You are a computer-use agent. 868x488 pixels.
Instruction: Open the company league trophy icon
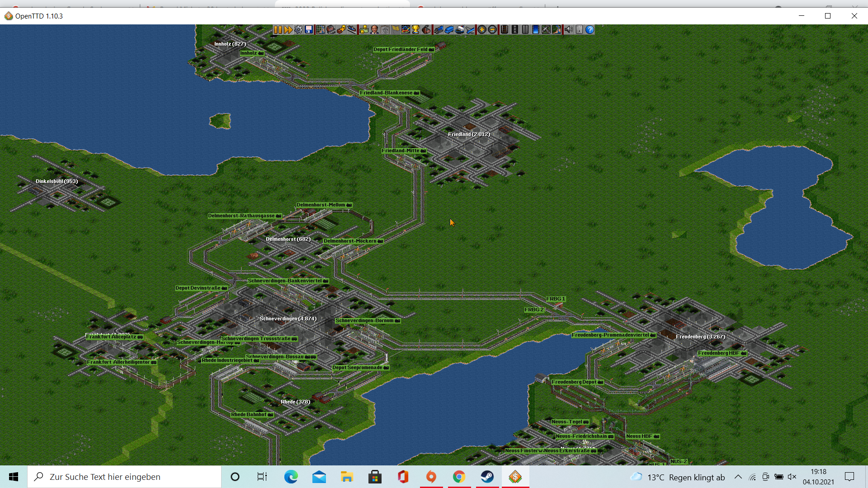416,30
